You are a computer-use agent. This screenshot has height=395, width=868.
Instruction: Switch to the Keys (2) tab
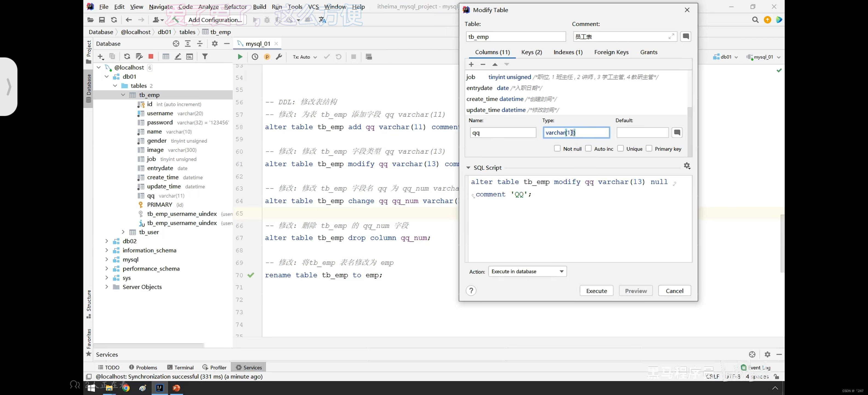click(531, 52)
